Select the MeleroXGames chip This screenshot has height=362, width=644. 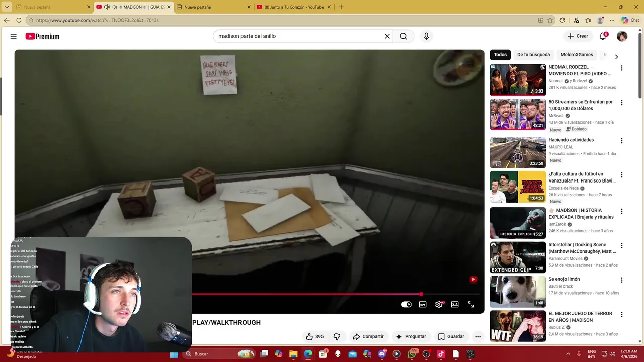pyautogui.click(x=577, y=55)
